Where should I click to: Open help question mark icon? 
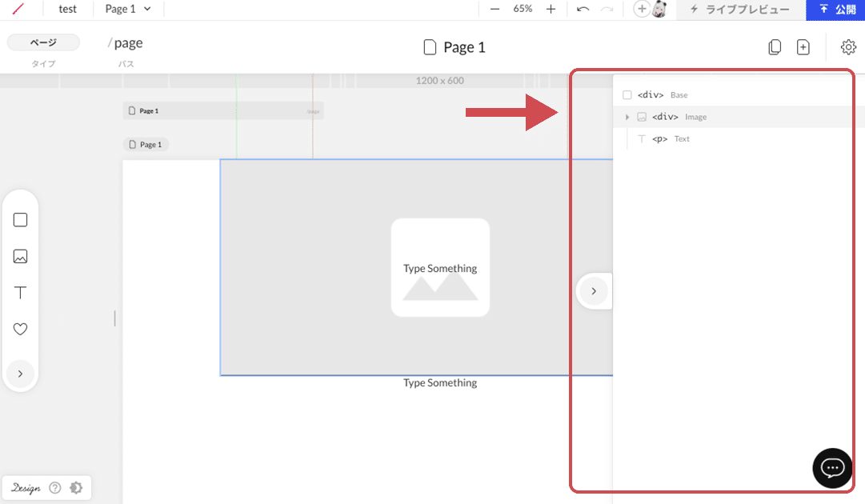(x=55, y=488)
